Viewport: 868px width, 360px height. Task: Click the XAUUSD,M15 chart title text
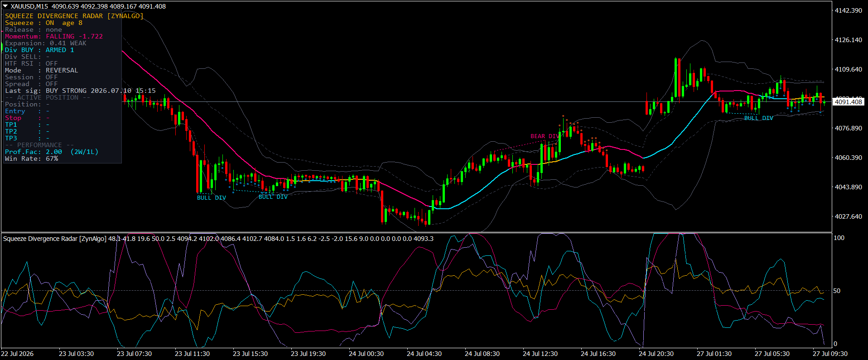[29, 6]
